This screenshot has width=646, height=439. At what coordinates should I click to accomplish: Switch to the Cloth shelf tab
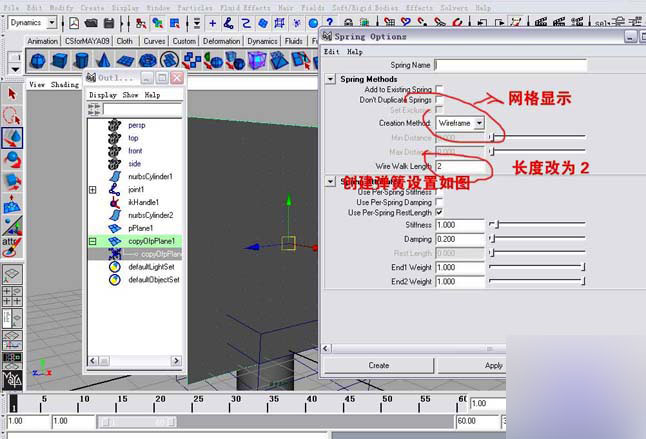pyautogui.click(x=124, y=41)
